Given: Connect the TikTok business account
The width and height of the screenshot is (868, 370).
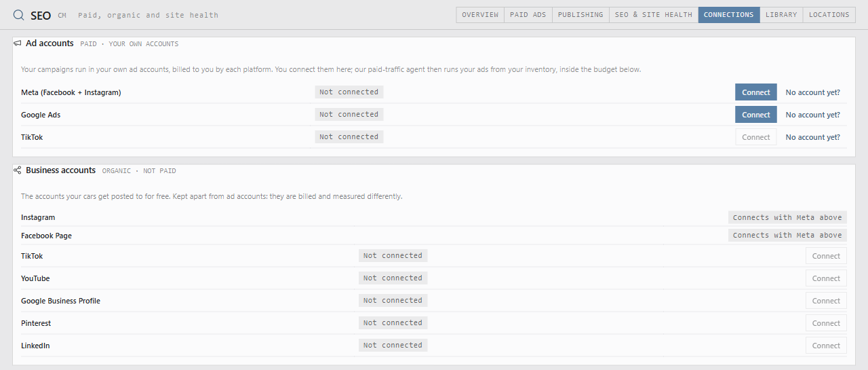Looking at the screenshot, I should (826, 256).
